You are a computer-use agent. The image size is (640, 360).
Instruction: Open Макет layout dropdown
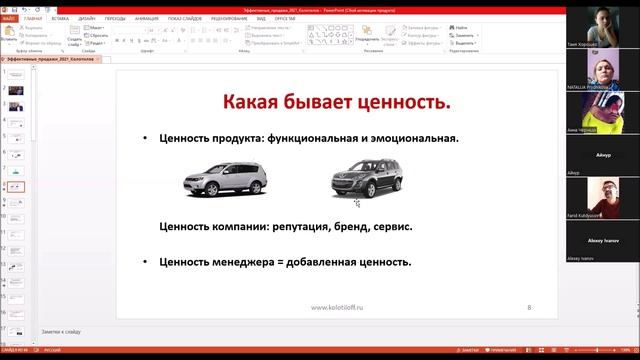coord(94,28)
